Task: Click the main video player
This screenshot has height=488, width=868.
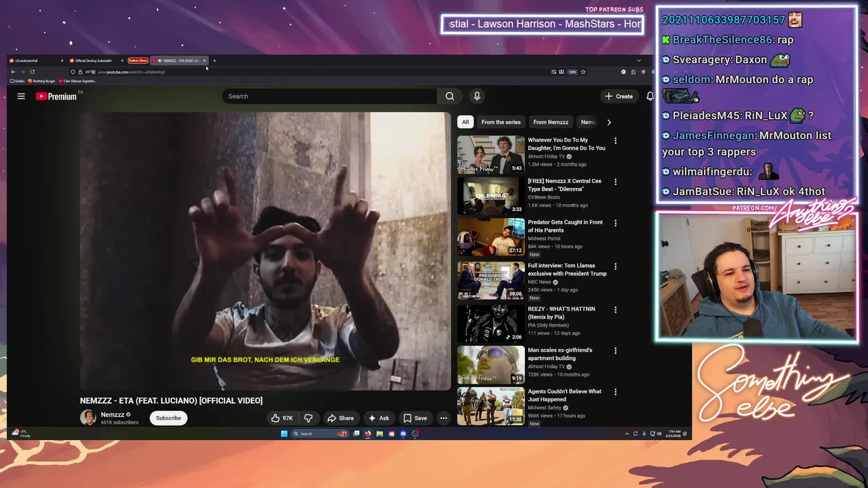Action: pos(265,251)
